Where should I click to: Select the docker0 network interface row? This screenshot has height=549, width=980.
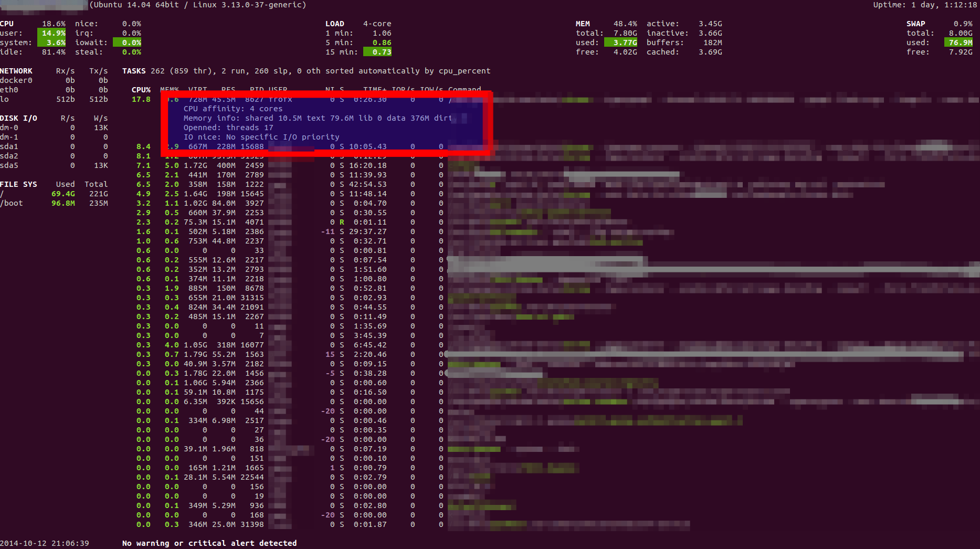(x=54, y=80)
